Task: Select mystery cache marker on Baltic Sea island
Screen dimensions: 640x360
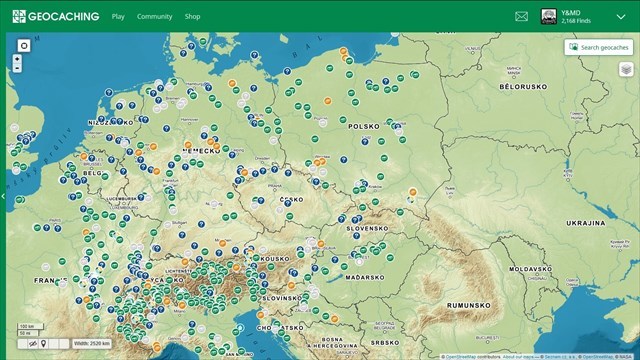Action: [254, 55]
